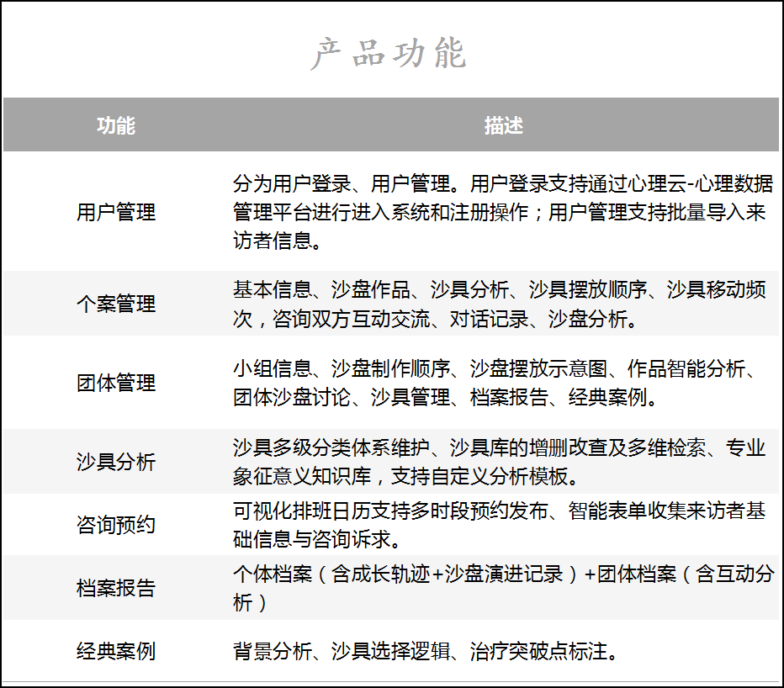This screenshot has width=784, height=688.
Task: Click the words 沙盘摆放示意图 in 团体管理 description
Action: (x=538, y=368)
